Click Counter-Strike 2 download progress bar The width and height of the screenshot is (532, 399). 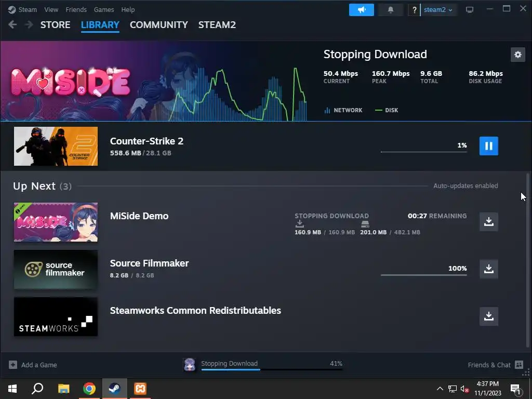click(424, 152)
